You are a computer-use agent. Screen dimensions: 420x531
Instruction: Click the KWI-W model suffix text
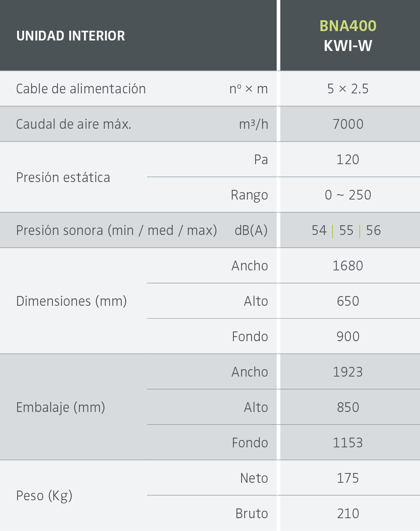(348, 46)
